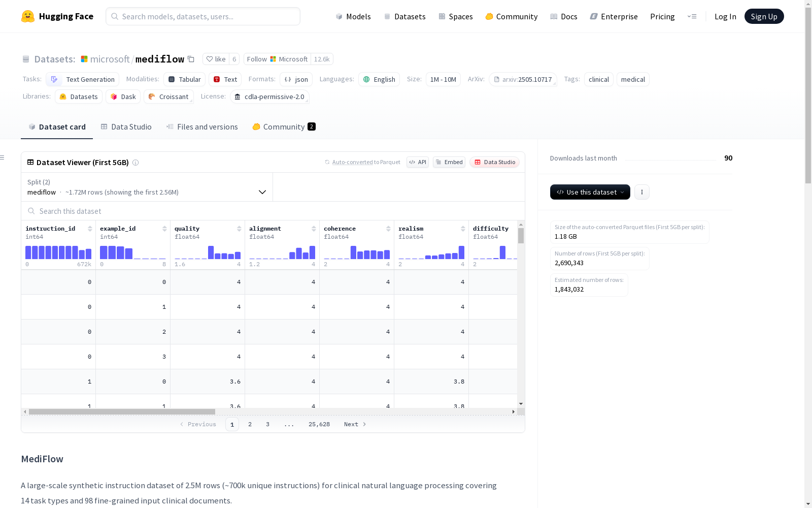Open the arxiv:2505.10717 tag
Screen dimensions: 812x508
523,79
